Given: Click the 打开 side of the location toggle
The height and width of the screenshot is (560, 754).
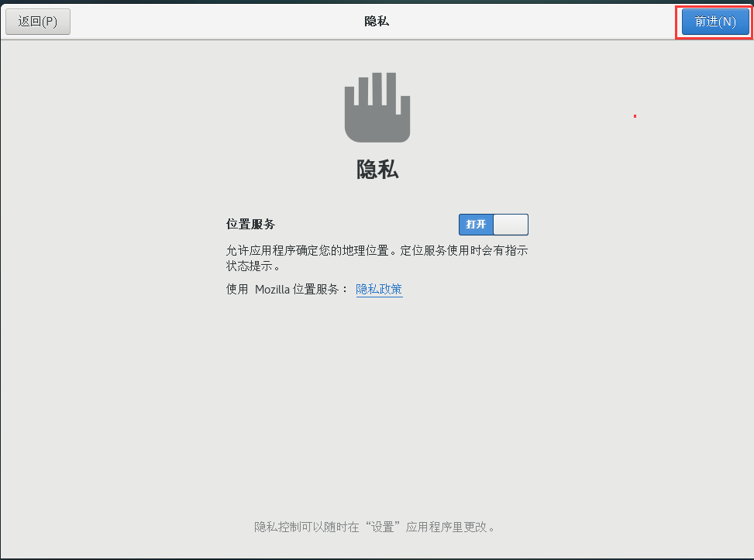Looking at the screenshot, I should pyautogui.click(x=476, y=225).
